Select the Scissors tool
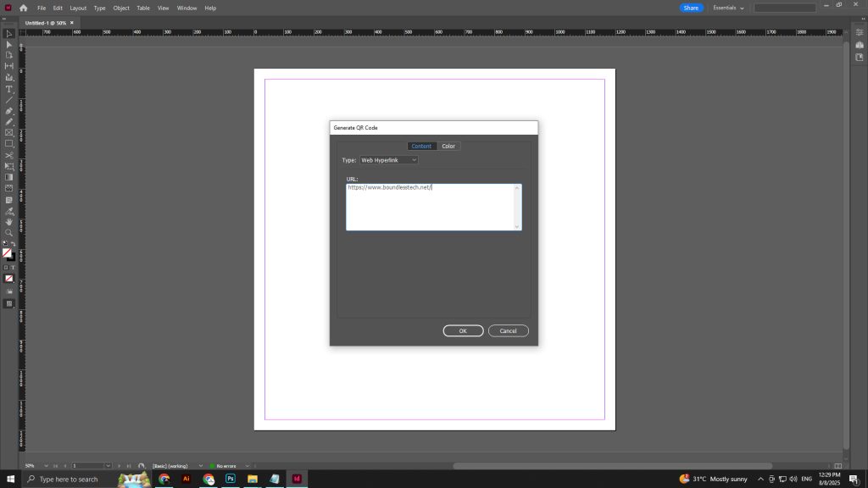 [9, 155]
